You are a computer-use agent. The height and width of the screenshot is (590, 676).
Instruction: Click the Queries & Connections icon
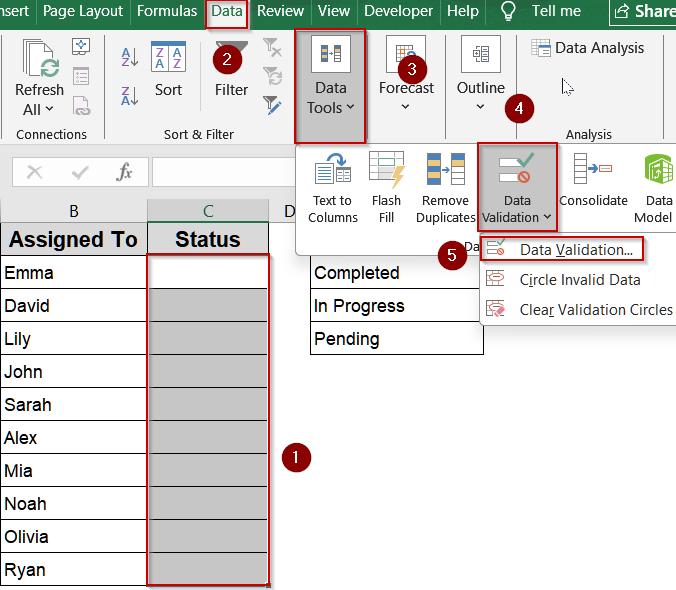tap(81, 47)
